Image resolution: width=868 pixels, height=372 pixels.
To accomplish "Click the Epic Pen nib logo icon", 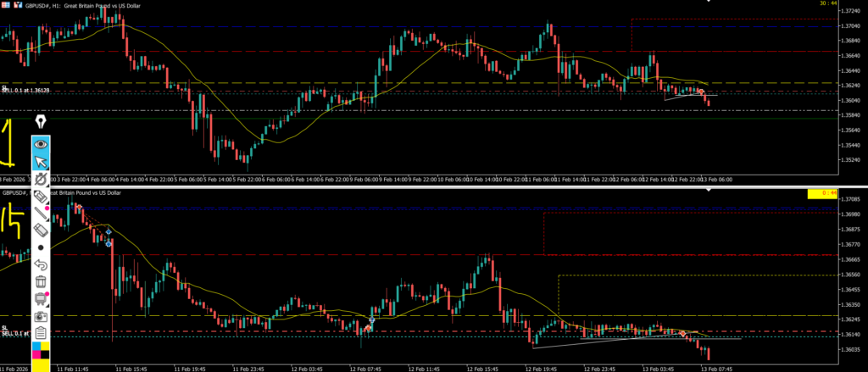I will click(x=40, y=122).
